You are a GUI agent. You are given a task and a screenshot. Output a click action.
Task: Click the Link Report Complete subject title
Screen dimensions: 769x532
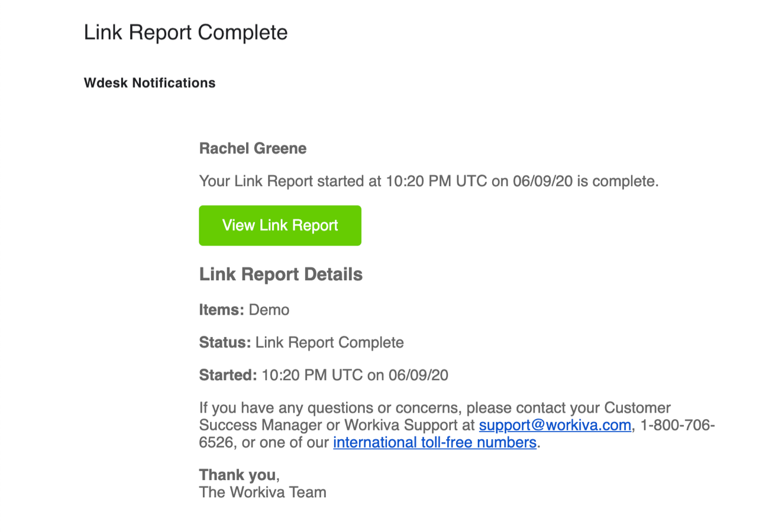[186, 32]
